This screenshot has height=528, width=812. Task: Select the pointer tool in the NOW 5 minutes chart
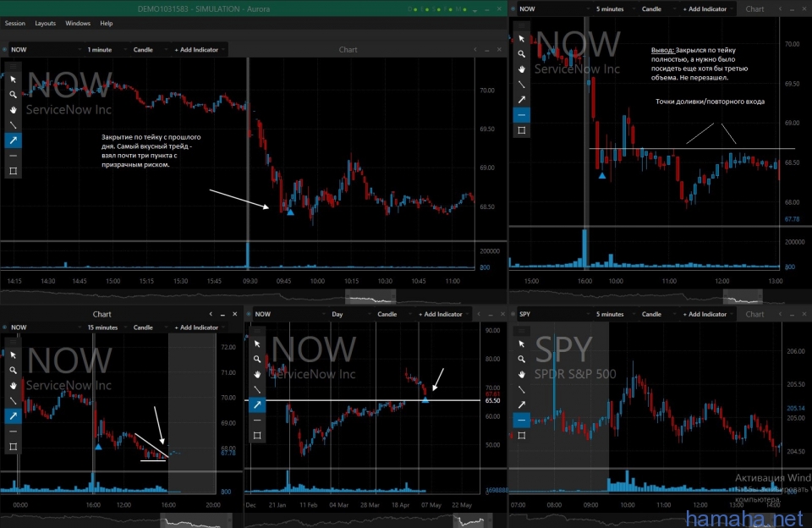tap(522, 39)
